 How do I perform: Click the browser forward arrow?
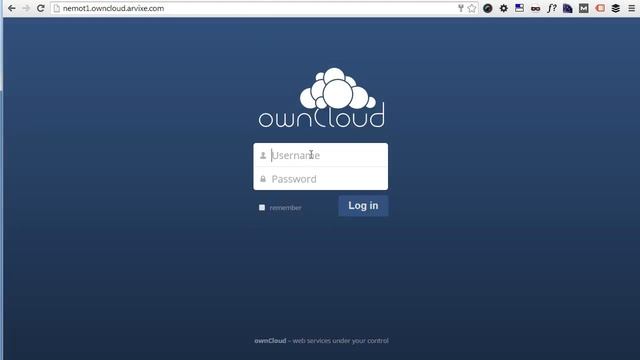point(26,8)
